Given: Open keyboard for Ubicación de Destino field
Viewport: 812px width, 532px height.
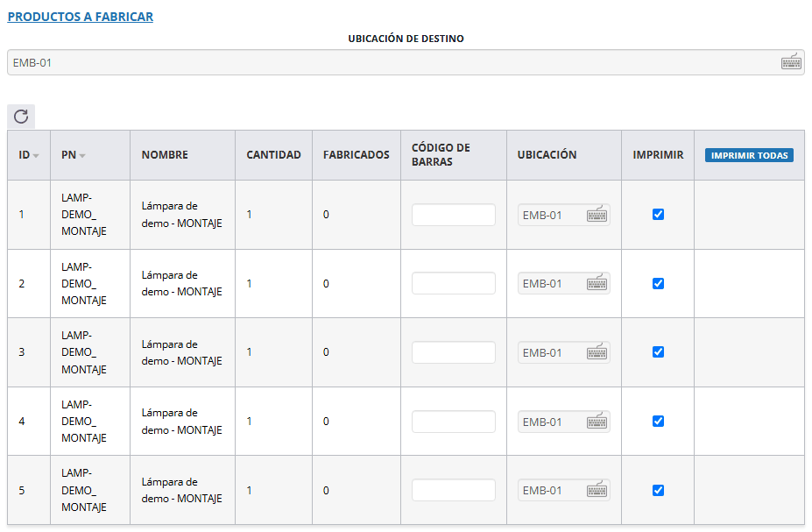Looking at the screenshot, I should pos(791,62).
